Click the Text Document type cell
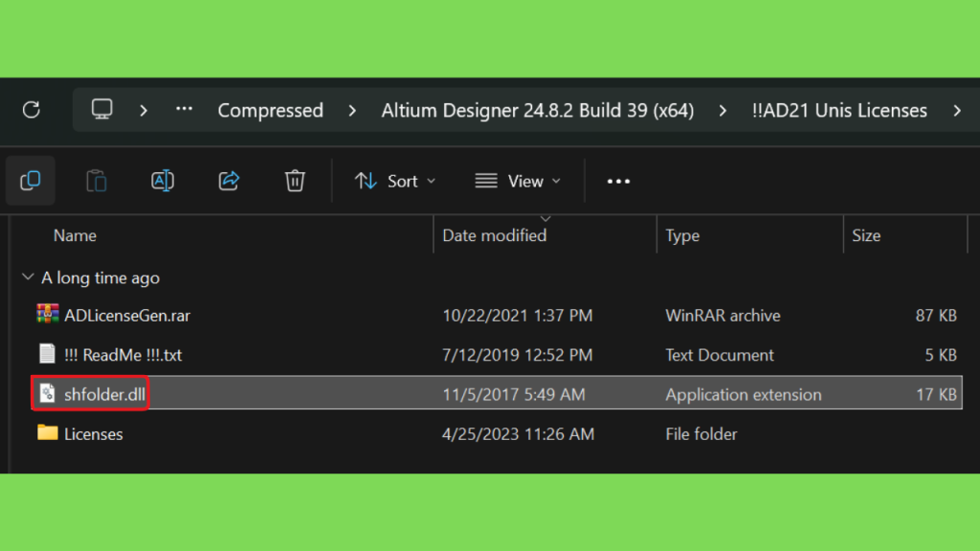The image size is (980, 551). coord(720,355)
